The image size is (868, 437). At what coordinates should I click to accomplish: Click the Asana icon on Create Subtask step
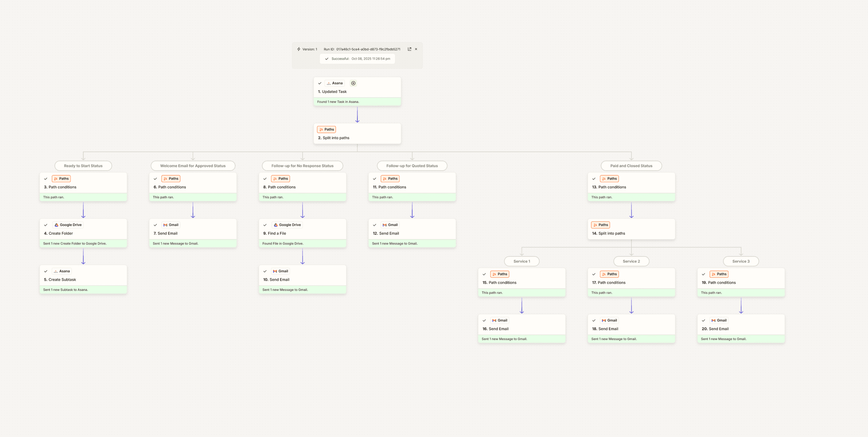coord(56,271)
